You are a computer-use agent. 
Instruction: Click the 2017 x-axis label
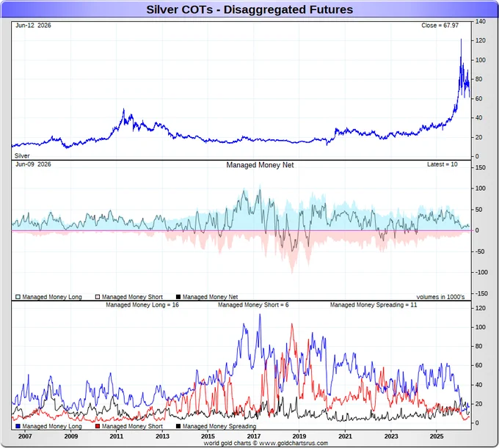[x=254, y=436]
